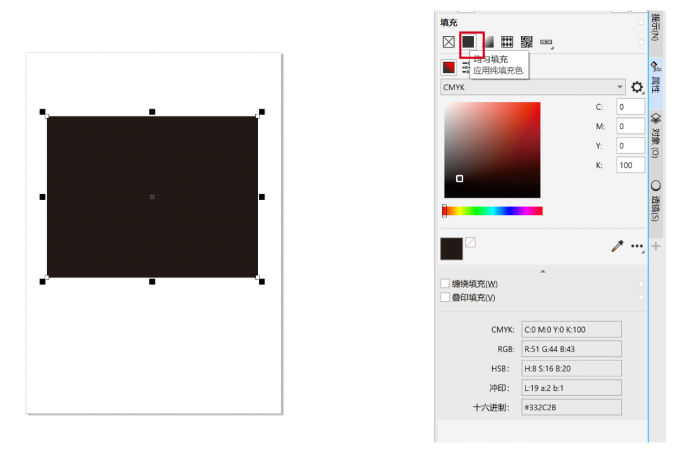The height and width of the screenshot is (455, 680).
Task: Switch to the 透镜(S) lens docker tab
Action: coord(656,200)
